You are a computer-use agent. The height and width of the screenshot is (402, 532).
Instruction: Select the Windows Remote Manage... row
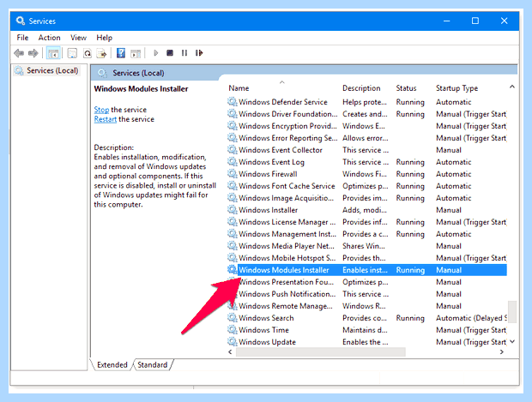pyautogui.click(x=366, y=306)
